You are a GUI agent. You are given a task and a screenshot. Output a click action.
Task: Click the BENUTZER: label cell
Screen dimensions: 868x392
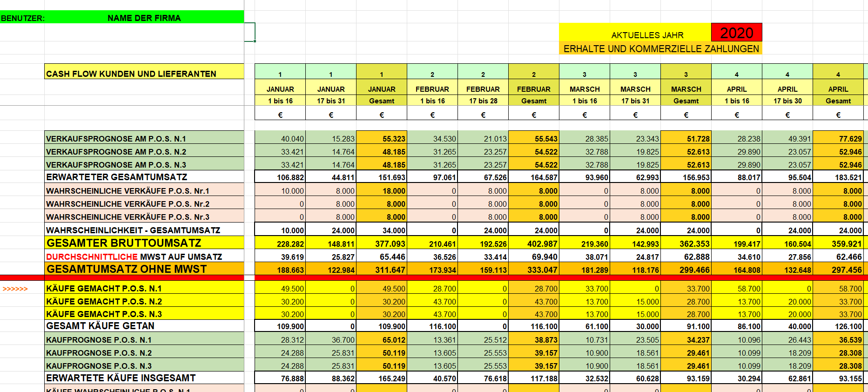(22, 18)
